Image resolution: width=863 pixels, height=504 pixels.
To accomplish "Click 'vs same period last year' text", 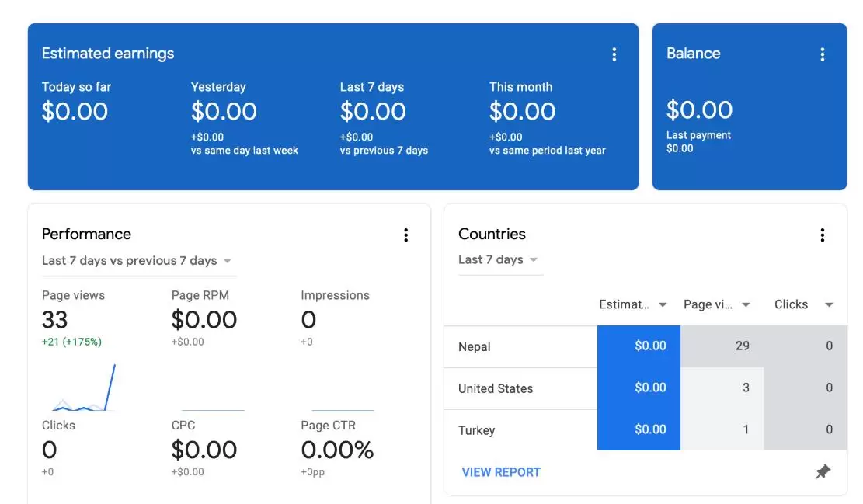I will (x=547, y=150).
